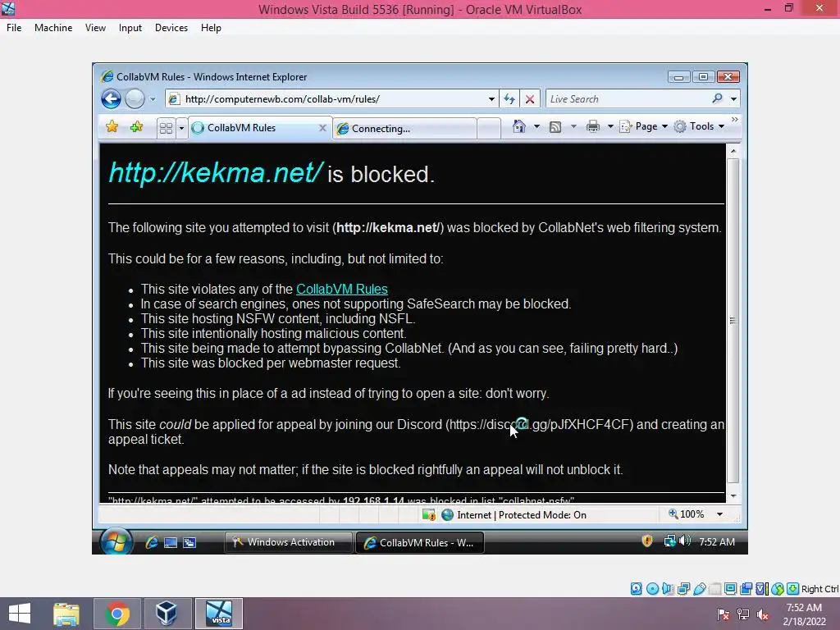Screen dimensions: 840x630
Task: Open File Explorer from host taskbar
Action: [x=66, y=614]
